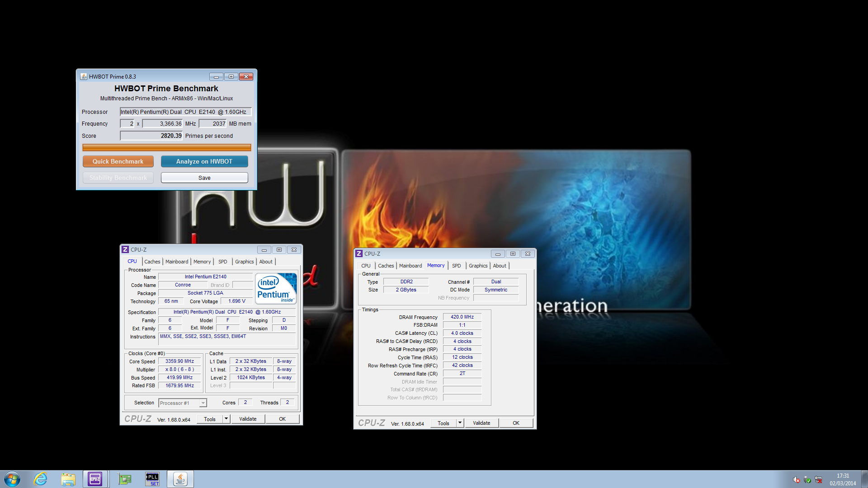Switch to CPU-Z via taskbar icon

95,479
